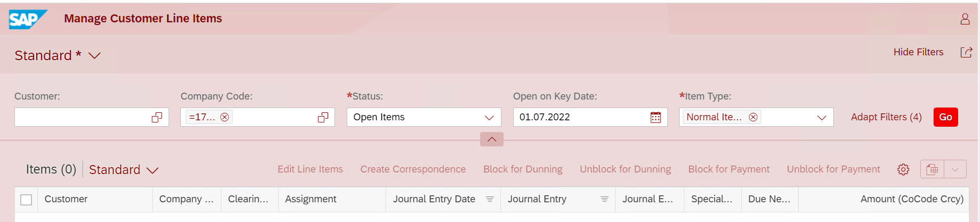
Task: Click the share icon beside Hide Filters
Action: point(966,52)
